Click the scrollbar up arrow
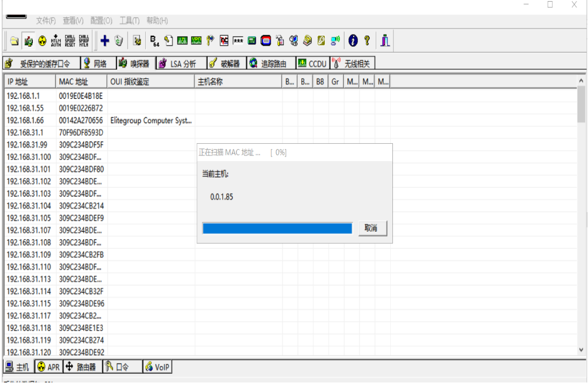This screenshot has height=383, width=588. tap(581, 80)
